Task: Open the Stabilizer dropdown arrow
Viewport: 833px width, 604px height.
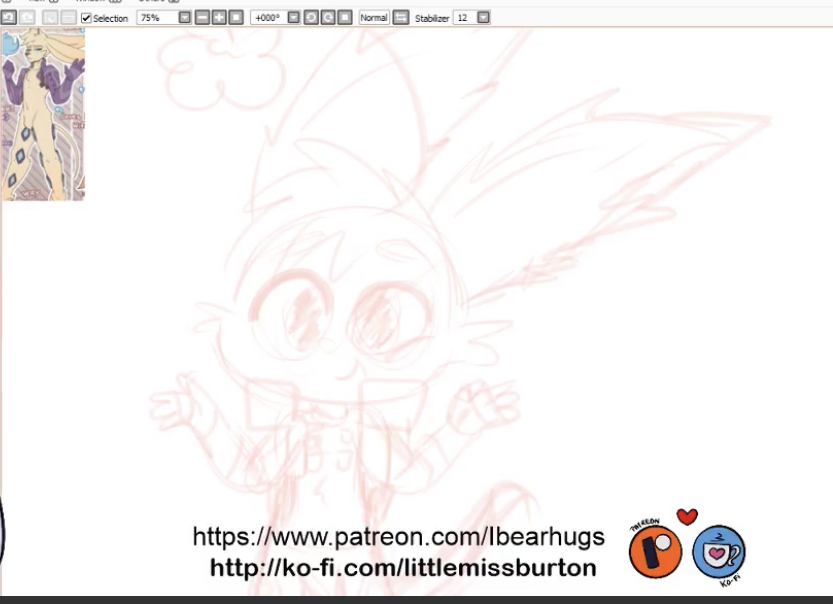Action: click(x=483, y=18)
